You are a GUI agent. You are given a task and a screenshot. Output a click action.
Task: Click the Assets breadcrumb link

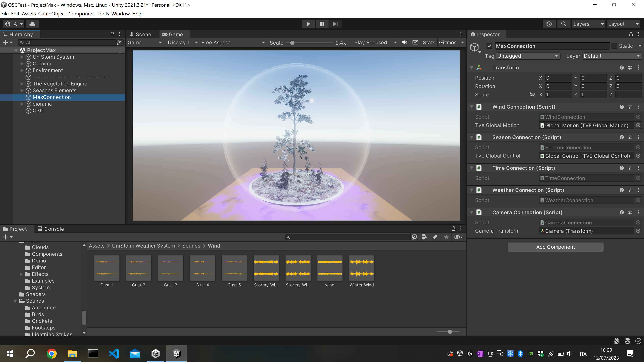pyautogui.click(x=97, y=246)
